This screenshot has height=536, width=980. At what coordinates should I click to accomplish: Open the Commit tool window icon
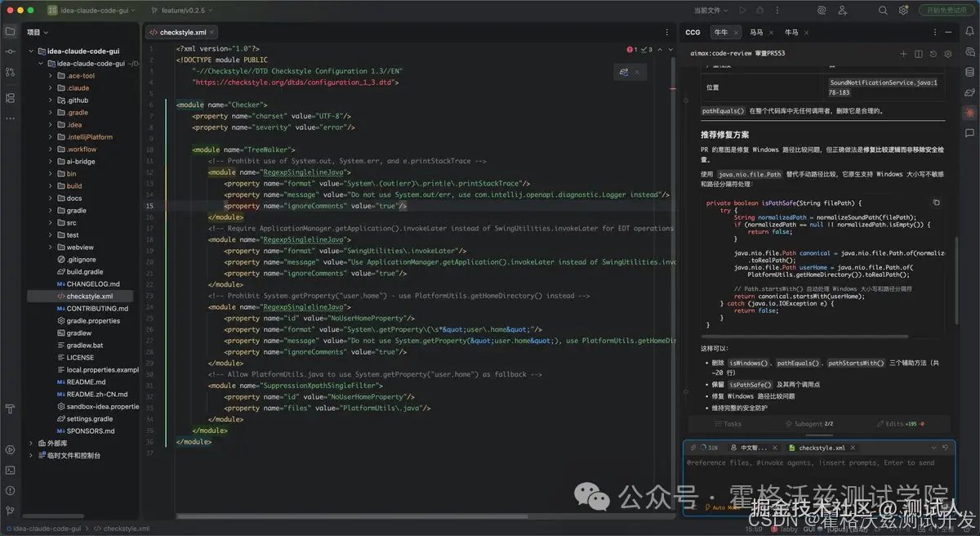(x=10, y=53)
